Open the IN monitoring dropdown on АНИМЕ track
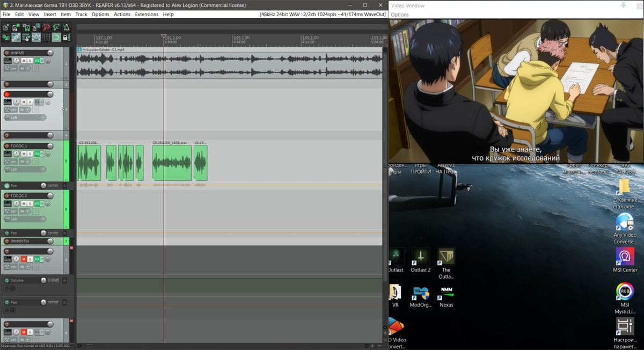 tap(25, 68)
